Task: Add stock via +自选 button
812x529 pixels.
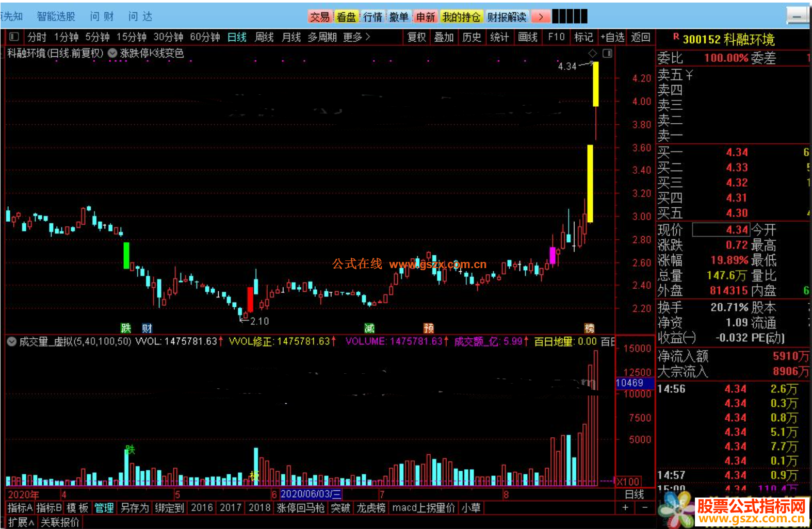Action: pos(612,37)
